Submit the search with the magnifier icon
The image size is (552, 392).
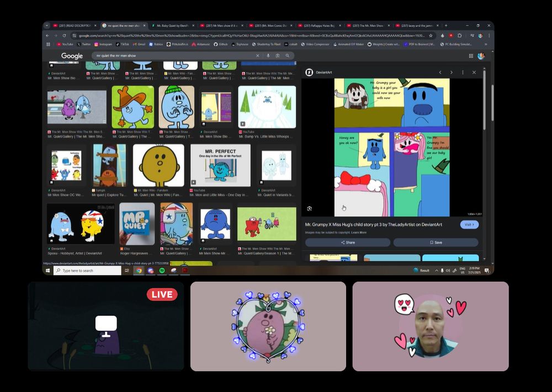point(288,56)
